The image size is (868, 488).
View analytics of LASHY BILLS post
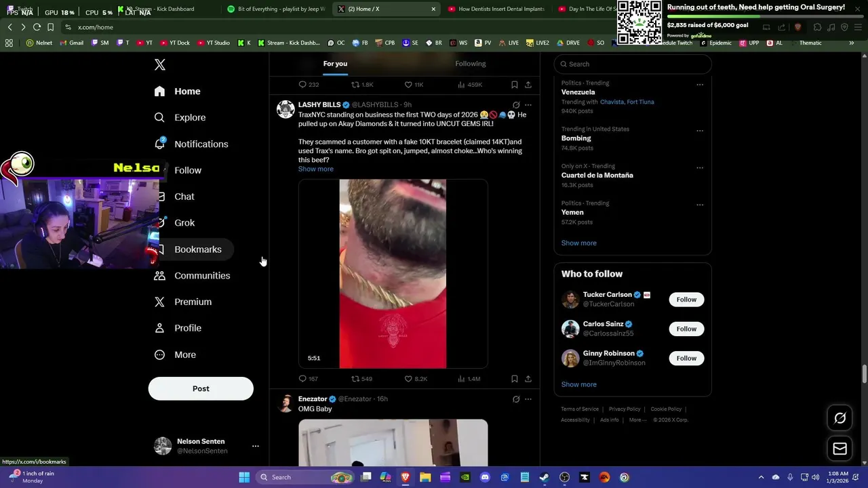[469, 379]
